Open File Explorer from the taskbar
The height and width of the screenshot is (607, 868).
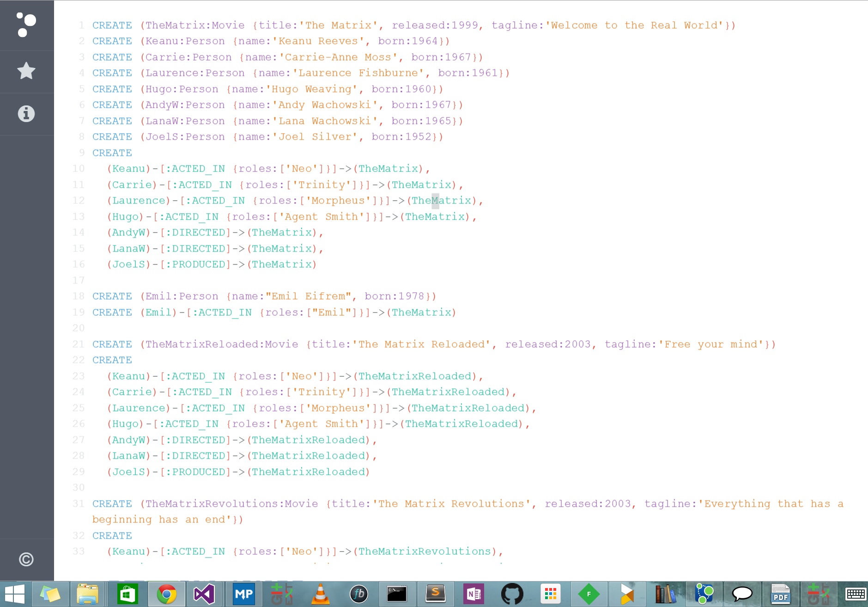click(87, 594)
